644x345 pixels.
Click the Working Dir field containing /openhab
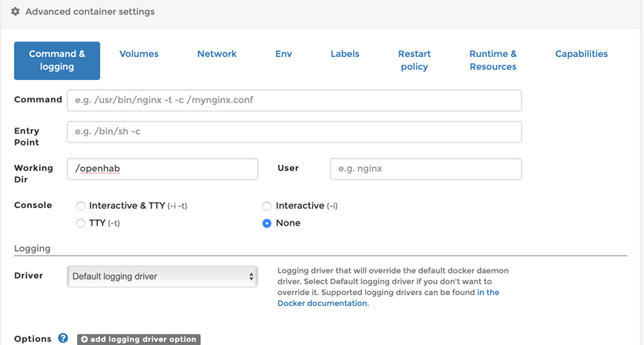tap(163, 169)
